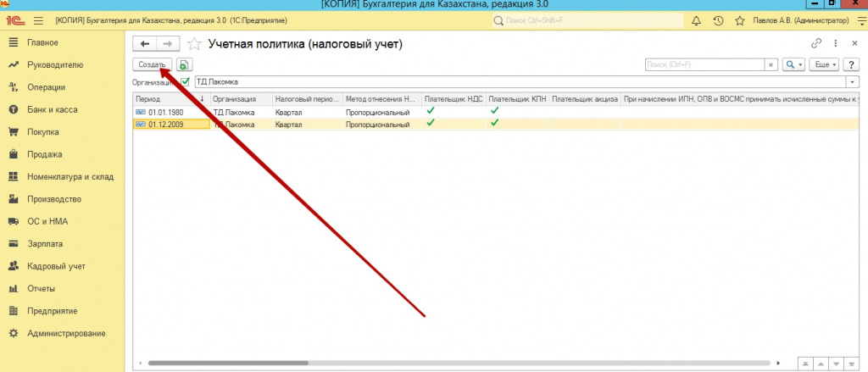The width and height of the screenshot is (868, 372).
Task: Jump to the first list row button
Action: click(805, 364)
